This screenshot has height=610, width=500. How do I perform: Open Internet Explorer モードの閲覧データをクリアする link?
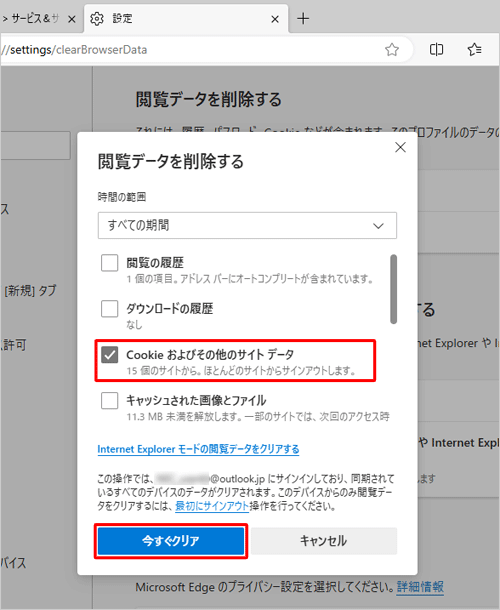198,449
